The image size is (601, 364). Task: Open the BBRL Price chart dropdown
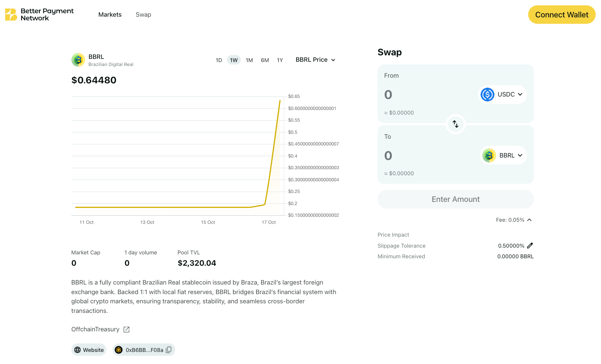click(315, 60)
